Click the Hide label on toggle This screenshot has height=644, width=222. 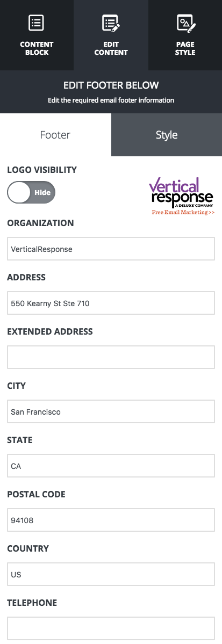pyautogui.click(x=42, y=192)
